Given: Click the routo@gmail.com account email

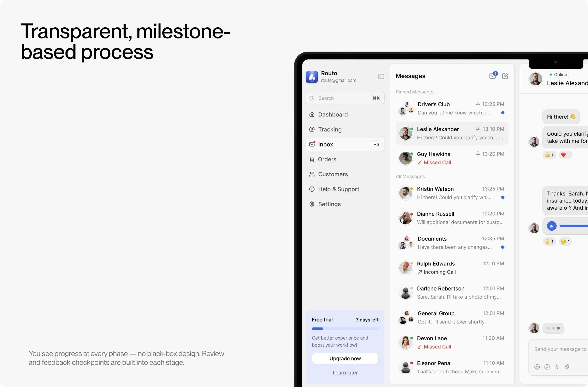Looking at the screenshot, I should coord(338,80).
